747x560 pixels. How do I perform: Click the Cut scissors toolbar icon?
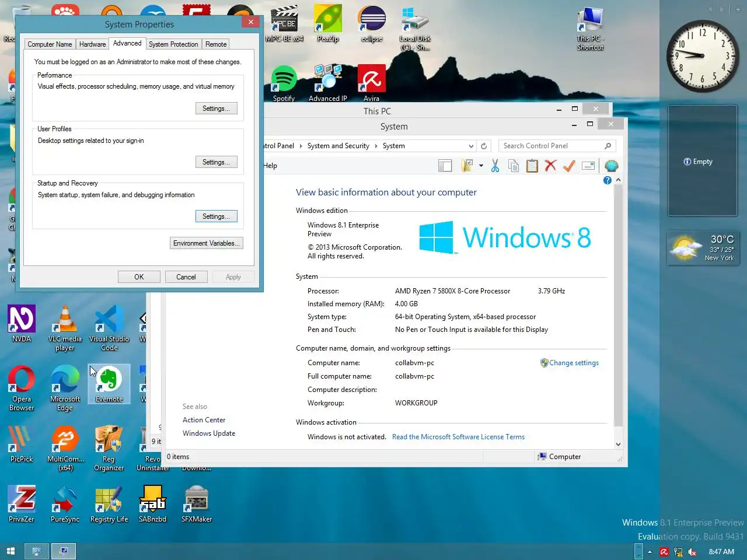click(495, 166)
